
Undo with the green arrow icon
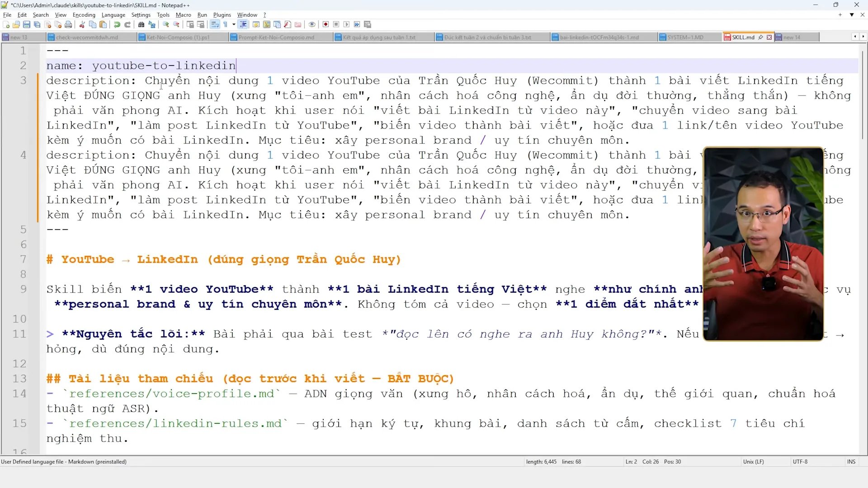coord(117,24)
